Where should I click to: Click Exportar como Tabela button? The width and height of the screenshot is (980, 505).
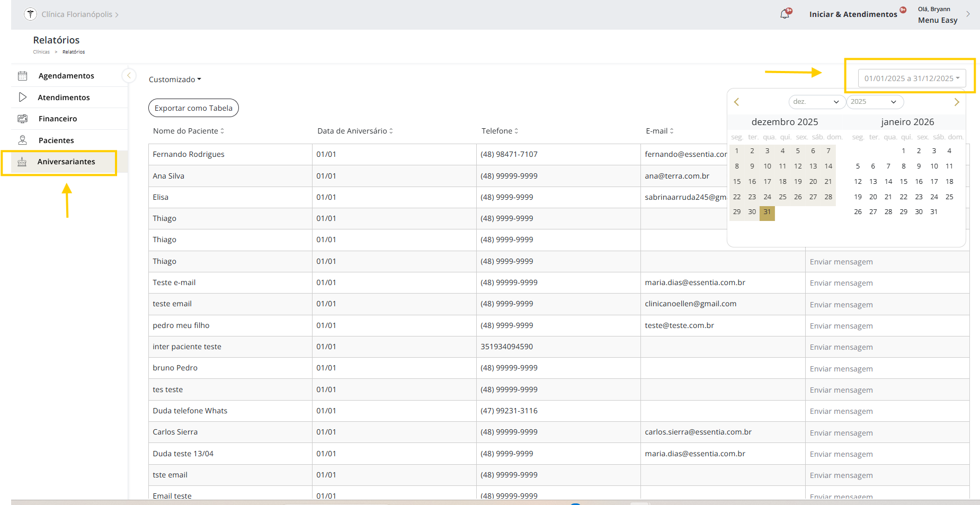pos(193,108)
